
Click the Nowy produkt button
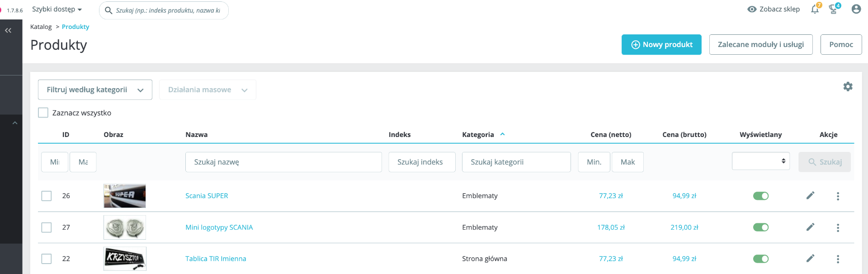coord(661,45)
